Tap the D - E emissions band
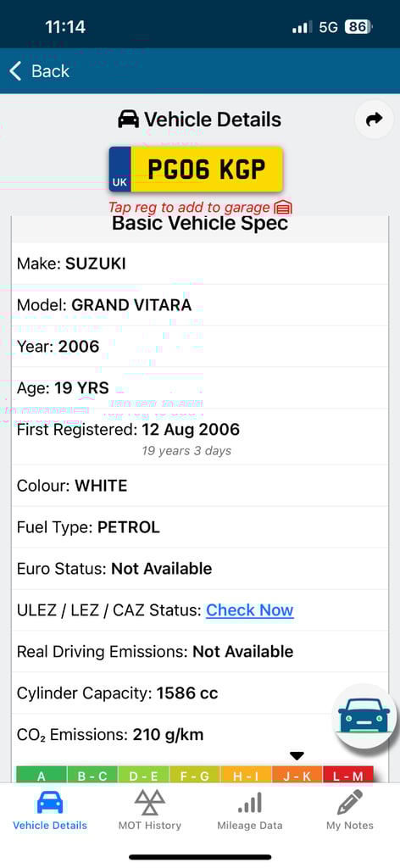400x868 pixels. click(144, 776)
